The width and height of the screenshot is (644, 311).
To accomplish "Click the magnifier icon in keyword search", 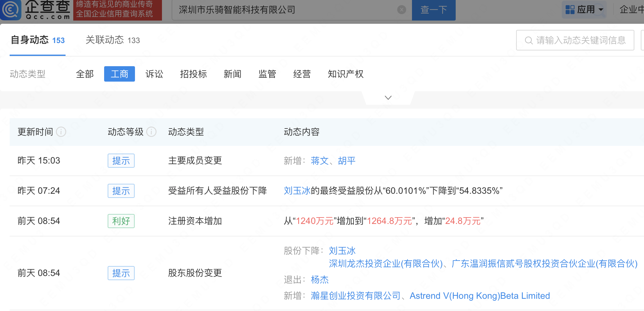I will [528, 40].
